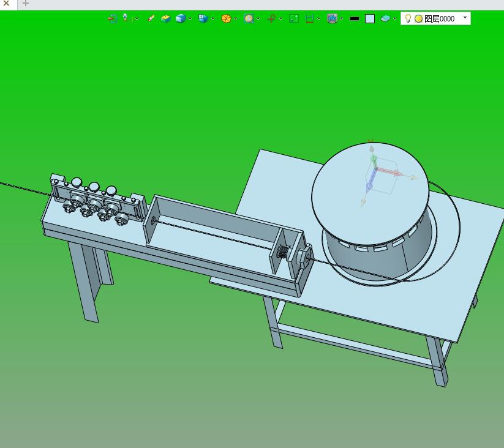Click the teal layer plane icon
Image resolution: width=504 pixels, height=448 pixels.
pos(385,18)
